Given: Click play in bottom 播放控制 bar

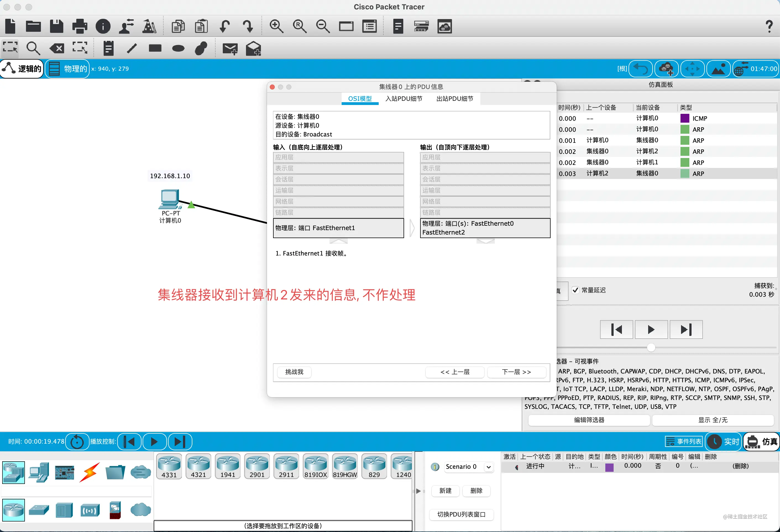Looking at the screenshot, I should click(x=155, y=441).
